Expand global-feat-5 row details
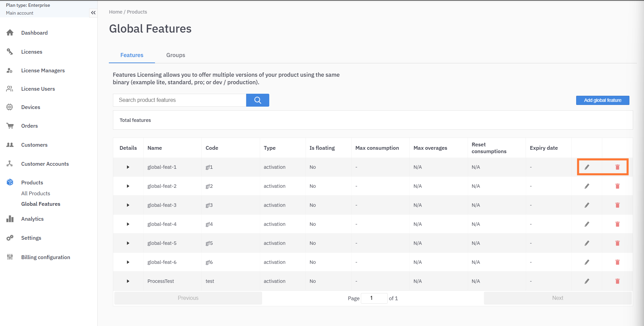Screen dimensions: 644x326 (x=128, y=243)
